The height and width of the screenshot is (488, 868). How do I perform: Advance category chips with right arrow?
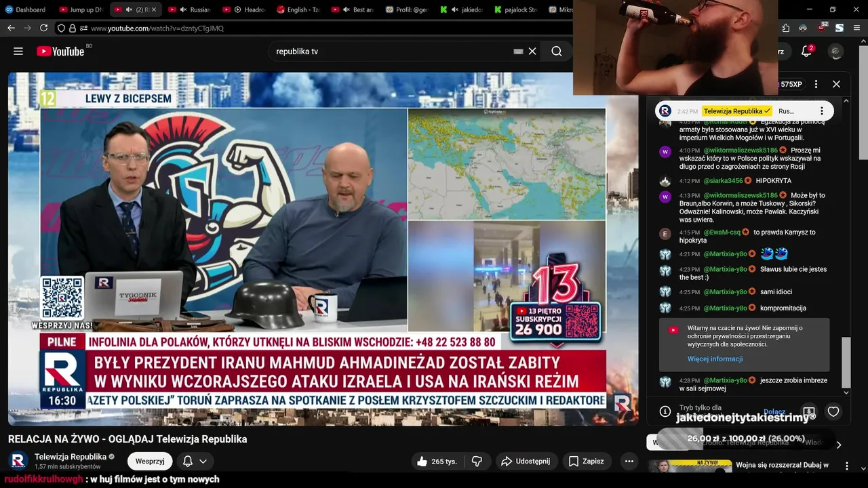coord(839,445)
